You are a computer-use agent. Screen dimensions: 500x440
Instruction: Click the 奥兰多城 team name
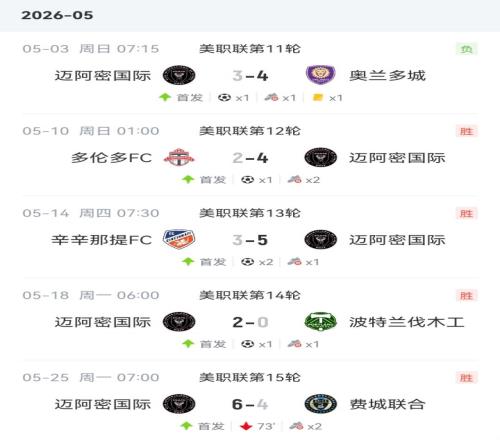point(387,75)
